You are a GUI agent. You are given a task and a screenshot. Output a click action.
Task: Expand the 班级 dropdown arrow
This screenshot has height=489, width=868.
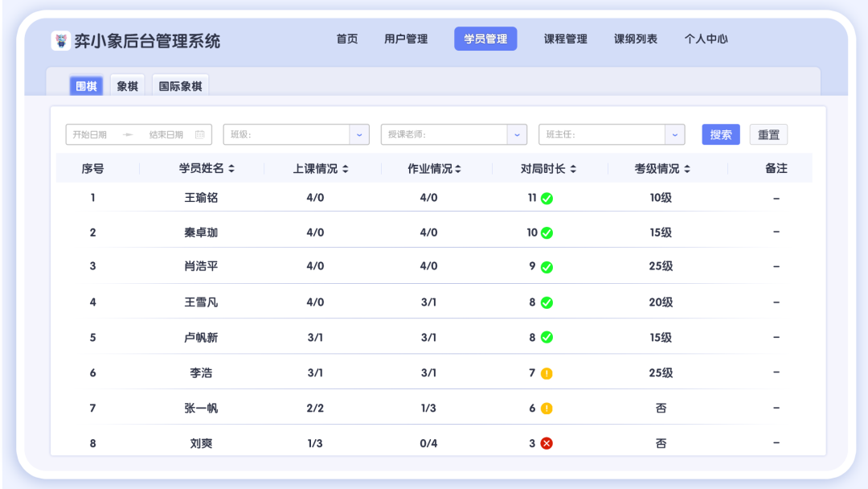(x=359, y=134)
